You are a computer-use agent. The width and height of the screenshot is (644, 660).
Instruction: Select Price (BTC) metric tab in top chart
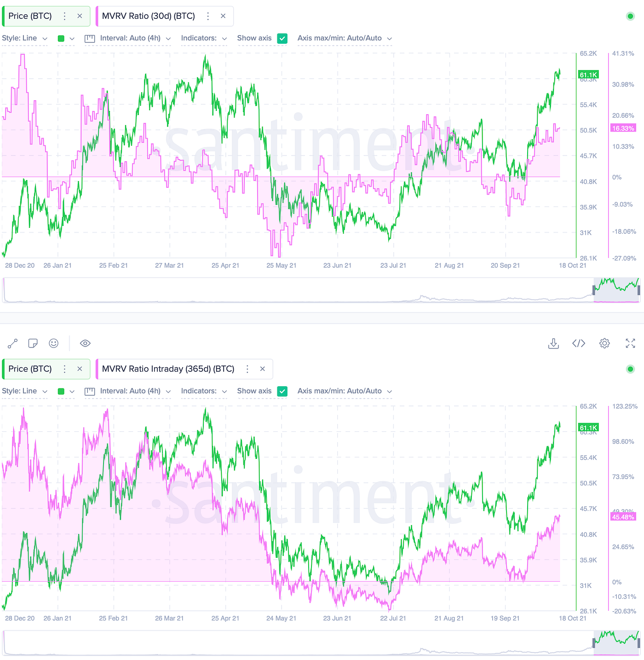coord(30,16)
